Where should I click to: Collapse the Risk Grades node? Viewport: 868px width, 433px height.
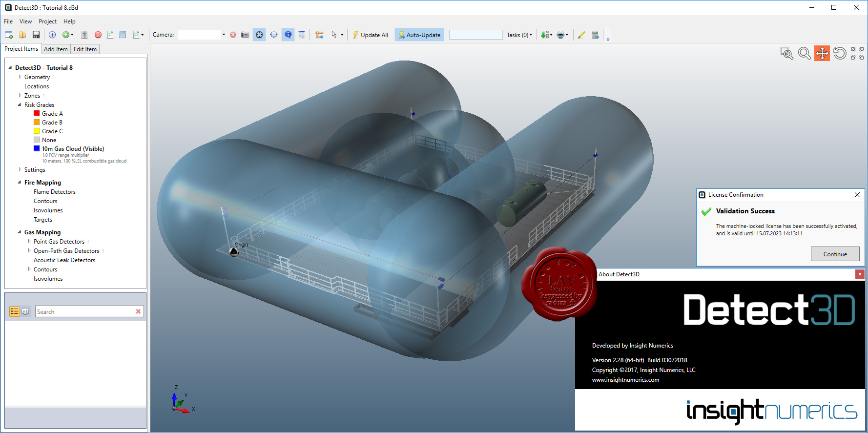tap(20, 104)
